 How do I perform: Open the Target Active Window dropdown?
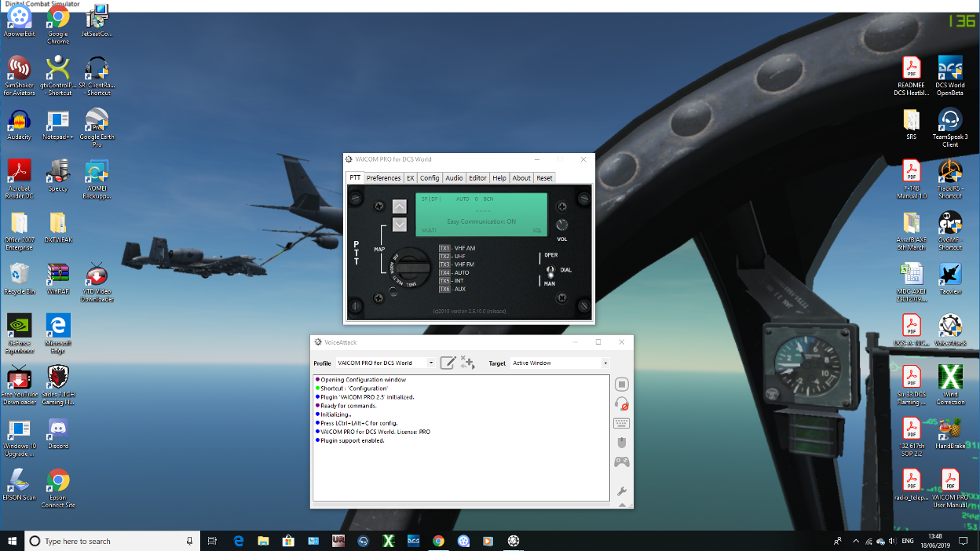click(605, 363)
